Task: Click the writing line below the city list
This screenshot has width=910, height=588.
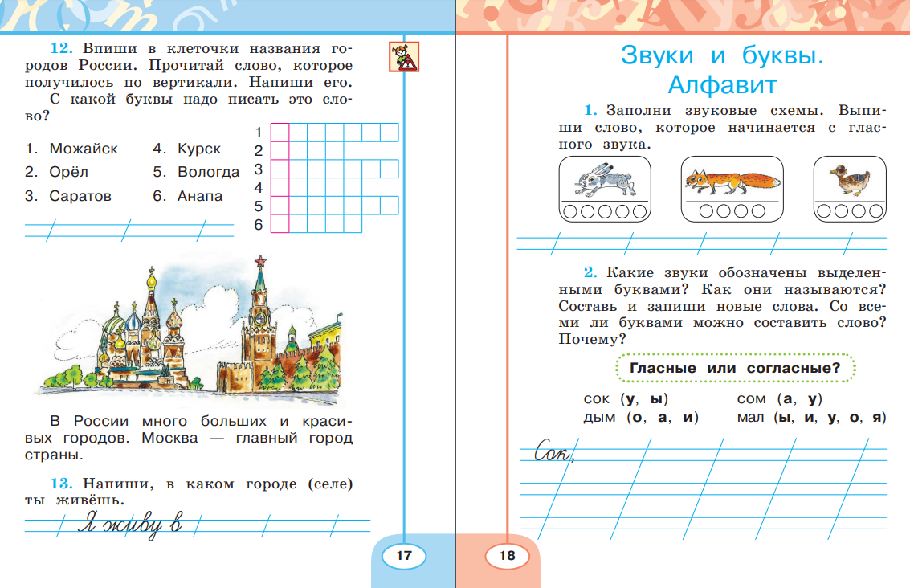Action: [x=129, y=231]
